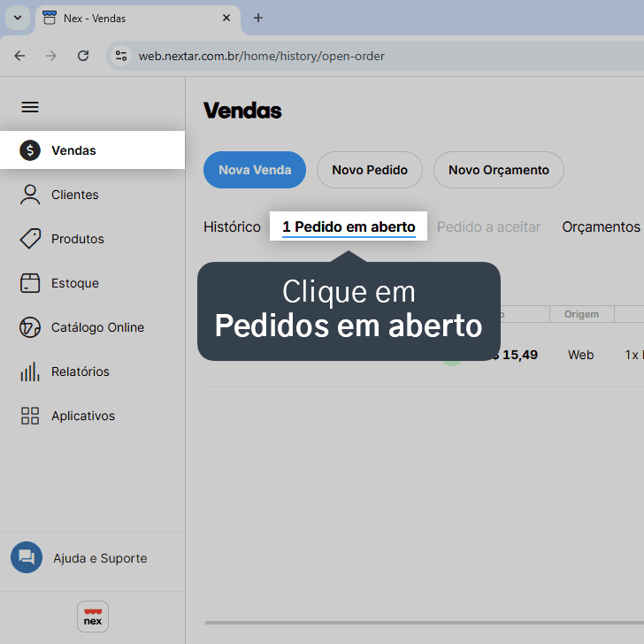The height and width of the screenshot is (644, 644).
Task: Click the Produtos tag icon
Action: click(x=30, y=239)
